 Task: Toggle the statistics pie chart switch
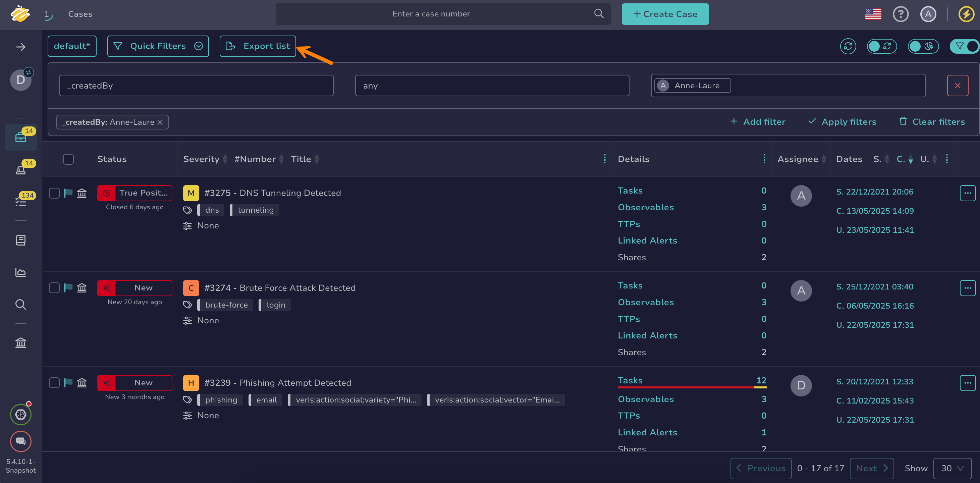tap(923, 46)
